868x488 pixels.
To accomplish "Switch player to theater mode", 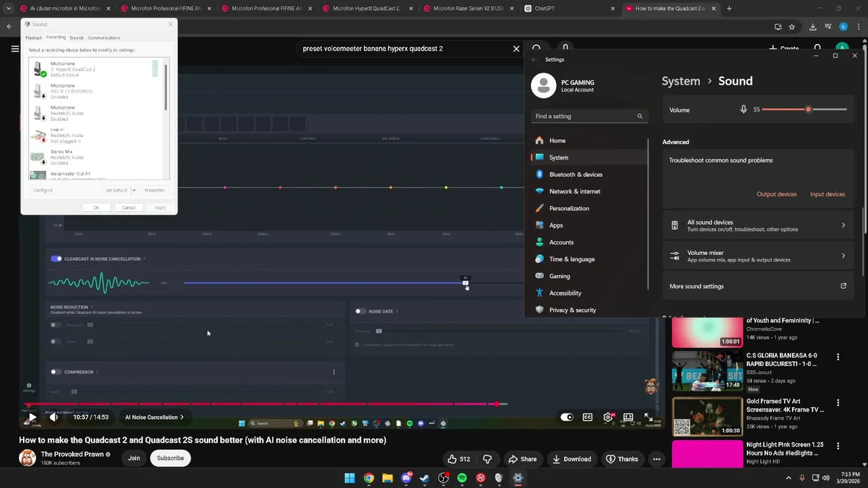I will coord(629,418).
